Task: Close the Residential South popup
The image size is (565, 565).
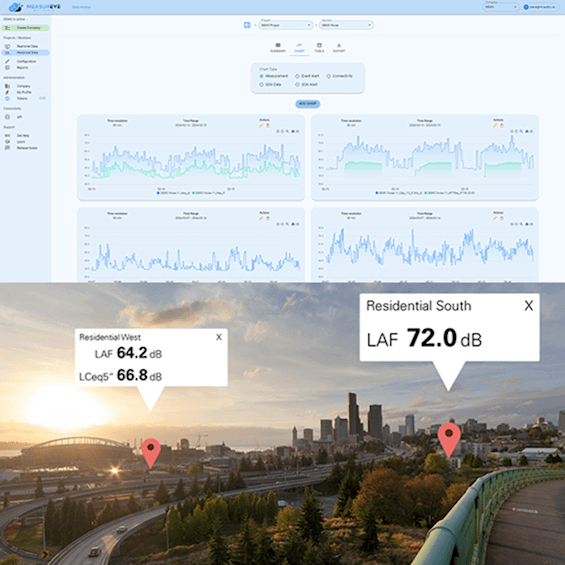Action: click(x=529, y=306)
